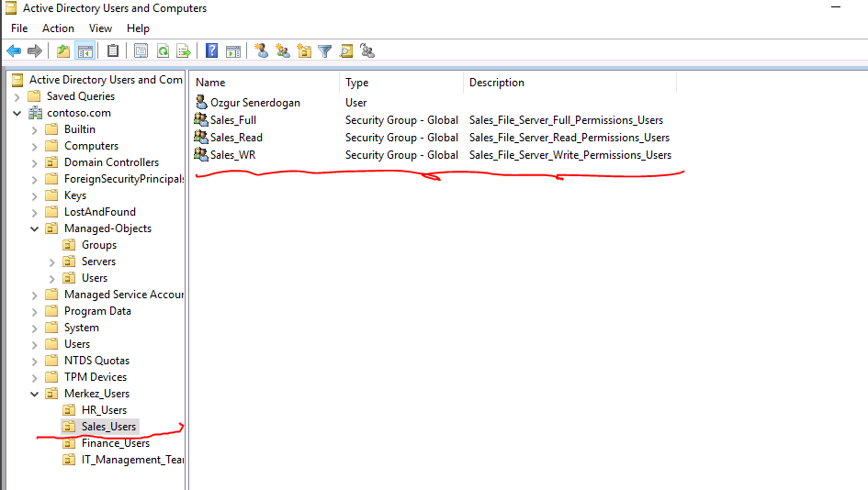Viewport: 868px width, 490px height.
Task: Create a new user with toolbar icon
Action: pos(261,50)
